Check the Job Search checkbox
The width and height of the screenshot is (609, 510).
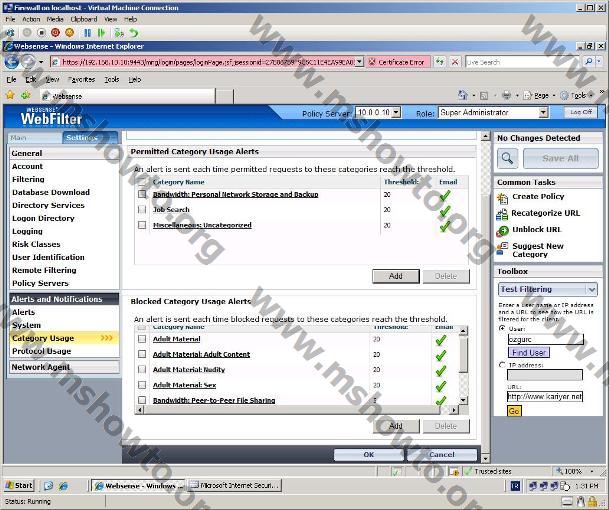[142, 209]
